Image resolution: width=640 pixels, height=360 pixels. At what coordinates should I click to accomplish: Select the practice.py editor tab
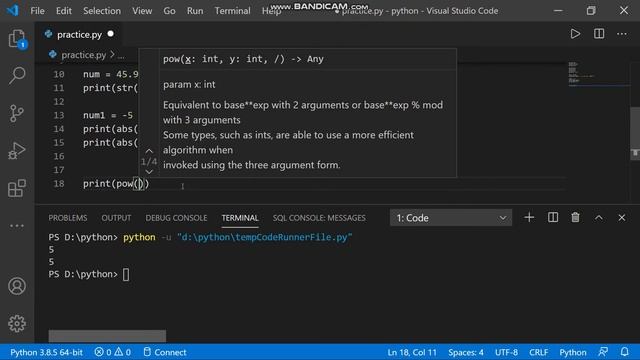coord(78,34)
